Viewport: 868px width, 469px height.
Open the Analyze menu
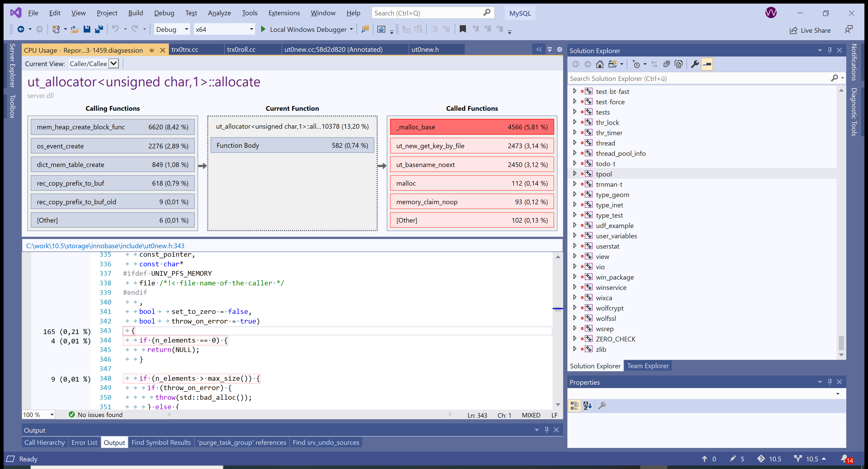click(x=219, y=13)
